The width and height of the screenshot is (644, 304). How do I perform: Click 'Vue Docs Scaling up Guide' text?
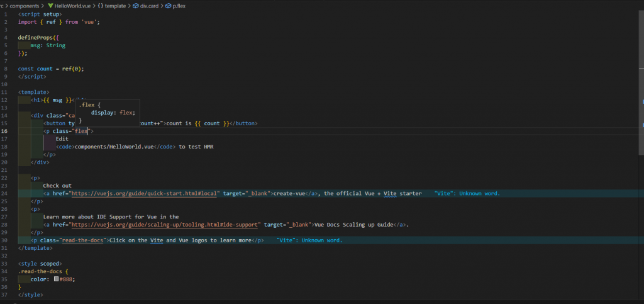point(354,225)
